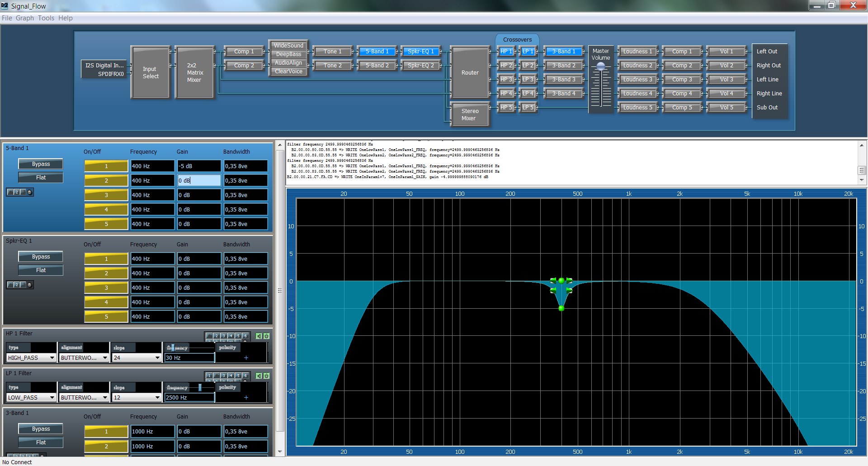Click the LP 1 Filter frequency input field
This screenshot has width=868, height=466.
point(189,398)
